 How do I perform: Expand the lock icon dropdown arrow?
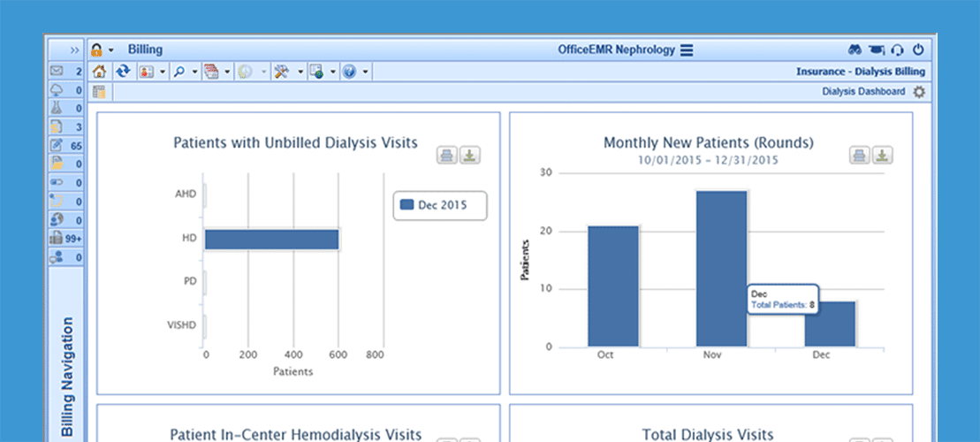(x=111, y=50)
